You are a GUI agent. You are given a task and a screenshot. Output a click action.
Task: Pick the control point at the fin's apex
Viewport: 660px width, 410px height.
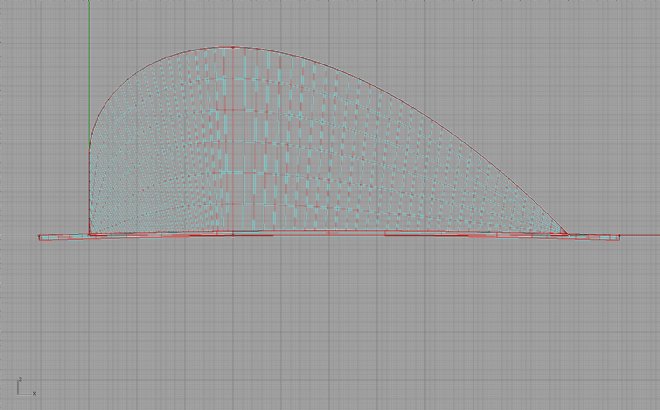[x=233, y=47]
